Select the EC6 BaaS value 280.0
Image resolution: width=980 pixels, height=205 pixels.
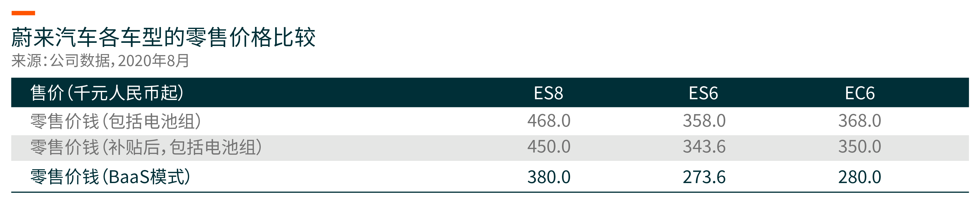click(860, 177)
